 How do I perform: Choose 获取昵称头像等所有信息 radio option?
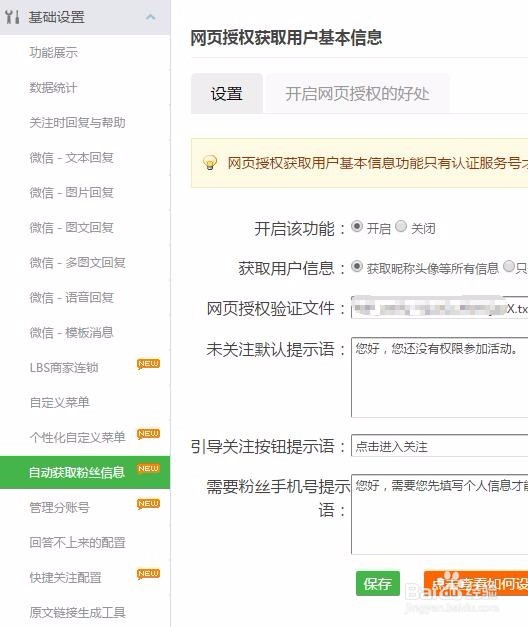point(357,266)
